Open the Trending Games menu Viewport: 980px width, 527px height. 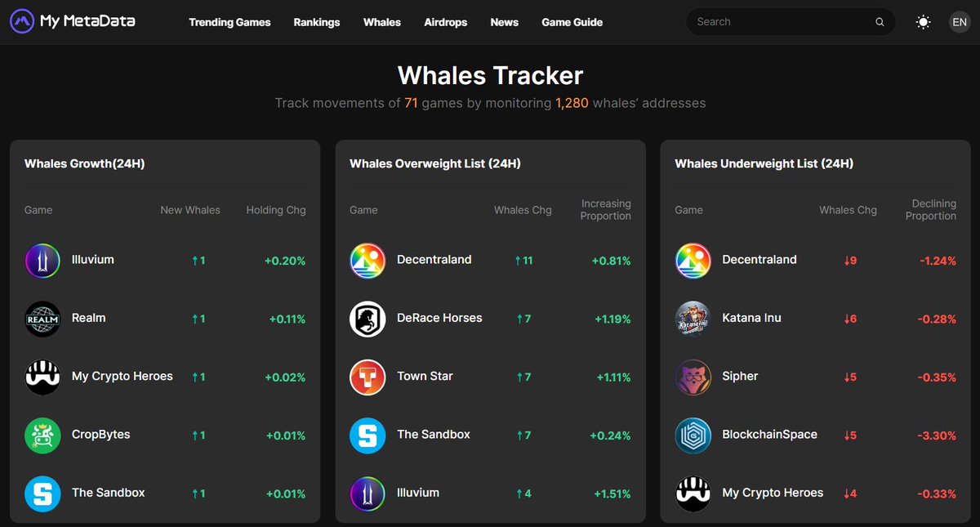click(229, 22)
